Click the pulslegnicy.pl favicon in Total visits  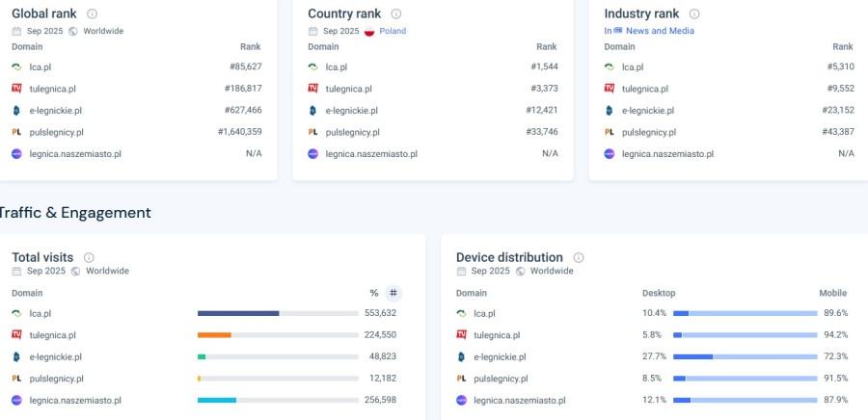[16, 379]
